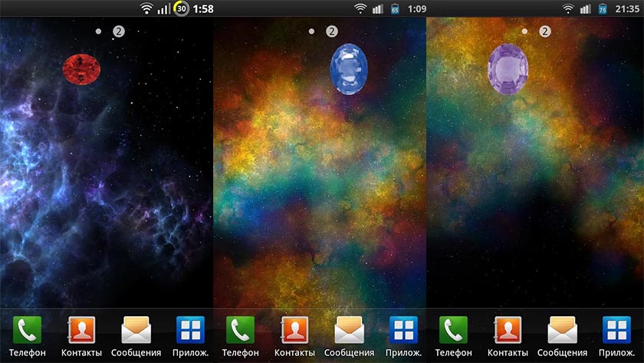Open Контакты in the red gem screen
This screenshot has height=363, width=644.
(80, 330)
